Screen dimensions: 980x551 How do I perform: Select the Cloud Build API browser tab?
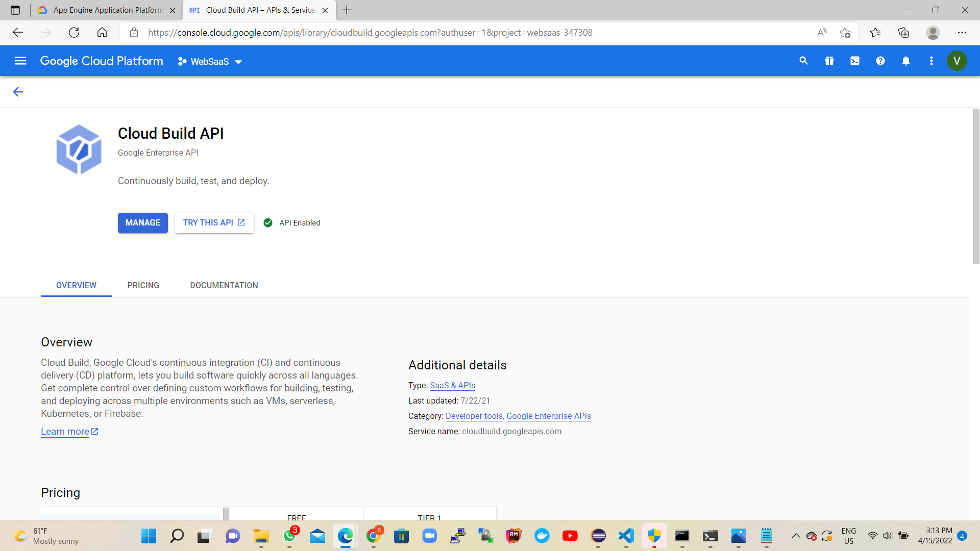click(259, 10)
